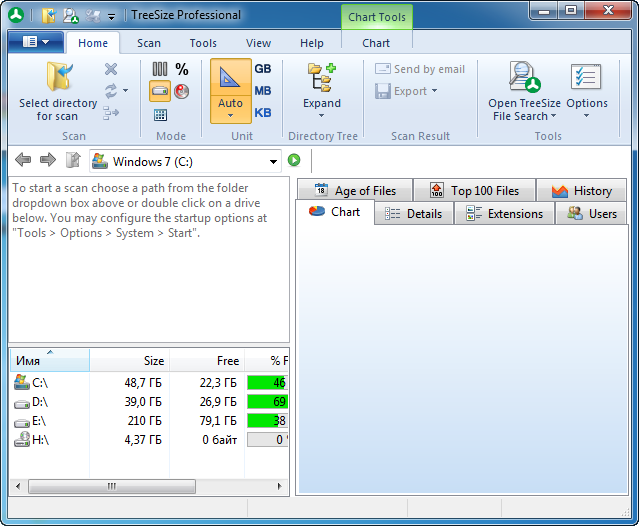Go up one folder level

tap(73, 160)
